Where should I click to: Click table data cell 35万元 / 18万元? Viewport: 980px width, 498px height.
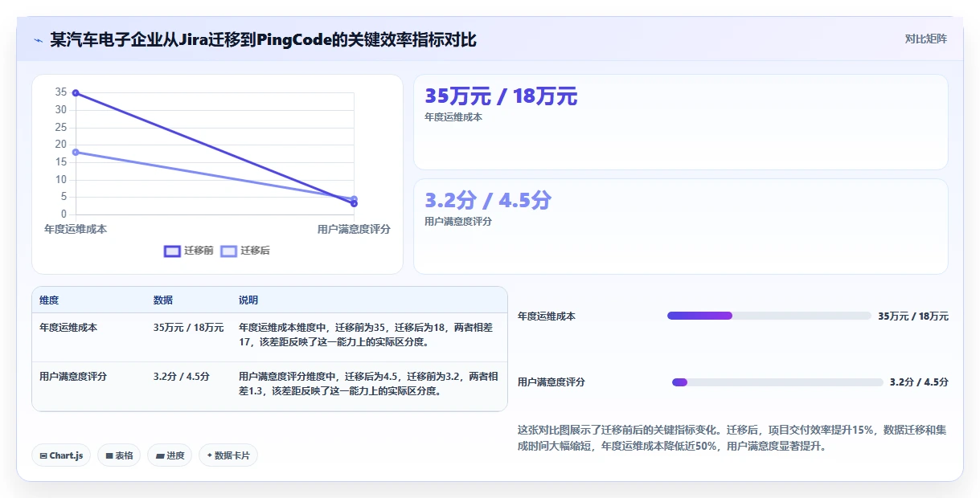tap(189, 328)
